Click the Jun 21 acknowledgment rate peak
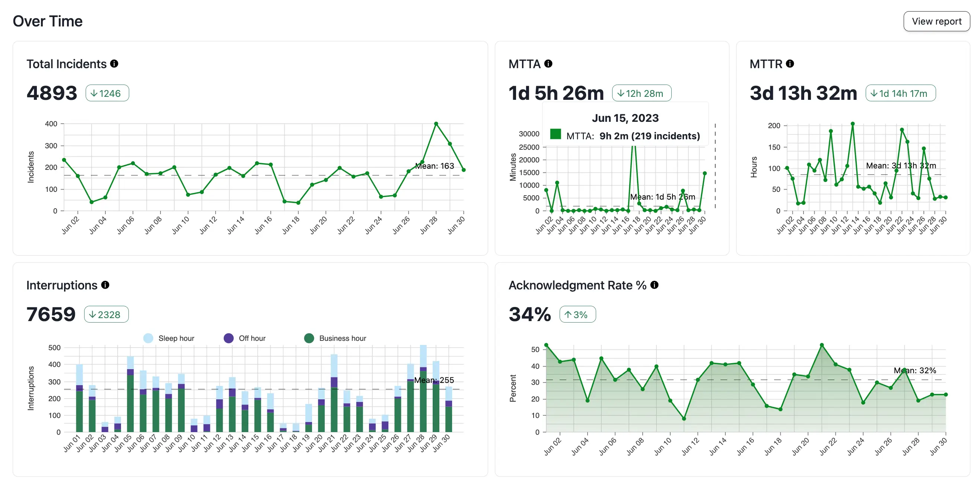Image resolution: width=980 pixels, height=485 pixels. coord(822,345)
